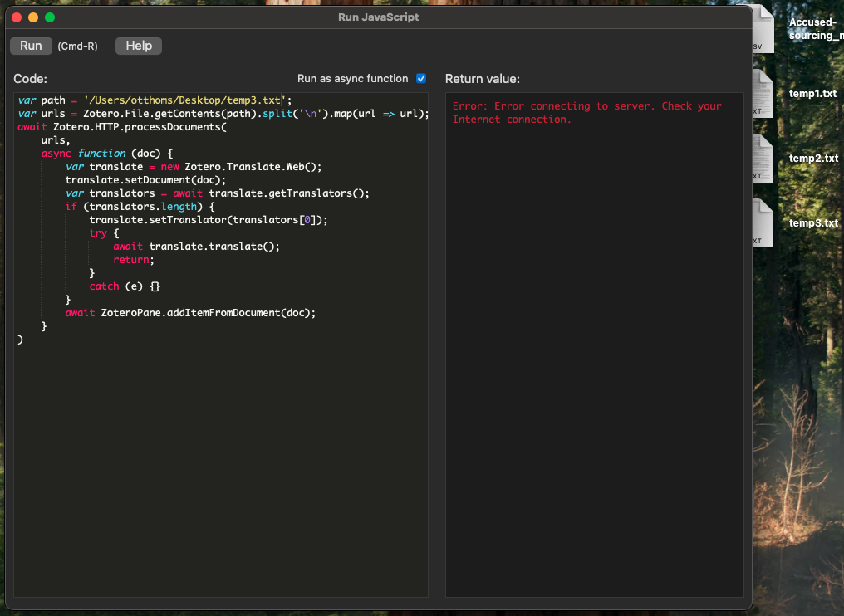Screen dimensions: 844x616
Task: Click 'await translate.translate();' line
Action: pyautogui.click(x=197, y=247)
